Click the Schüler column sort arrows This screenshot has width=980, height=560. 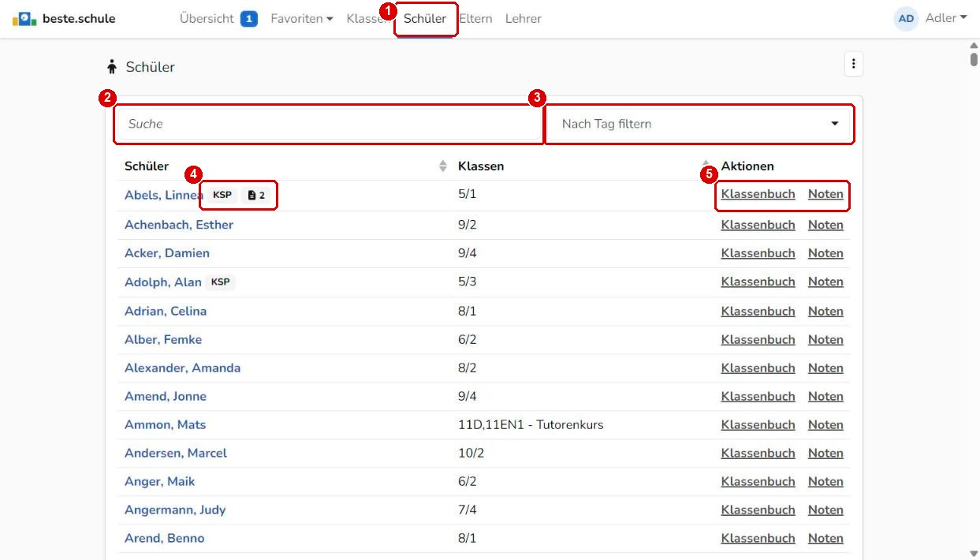[x=443, y=166]
